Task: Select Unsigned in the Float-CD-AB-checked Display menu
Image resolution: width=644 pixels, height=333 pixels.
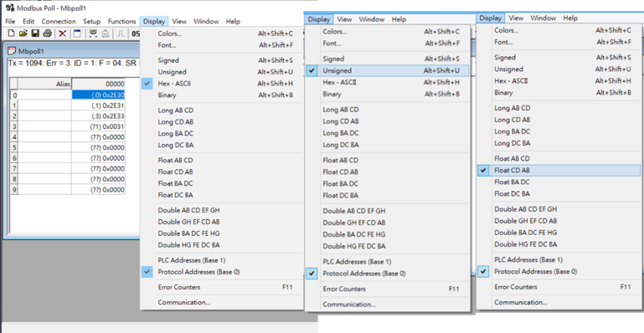Action: pyautogui.click(x=559, y=69)
